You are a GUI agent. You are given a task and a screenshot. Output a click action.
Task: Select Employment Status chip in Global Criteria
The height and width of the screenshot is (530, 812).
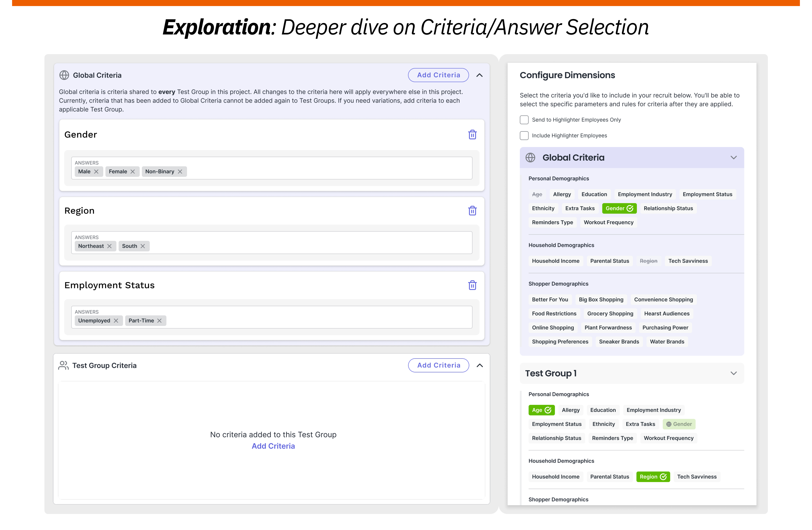[x=707, y=194]
